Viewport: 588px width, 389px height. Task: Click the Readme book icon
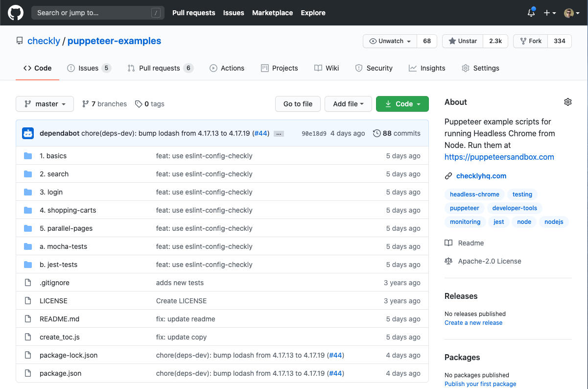pos(448,243)
